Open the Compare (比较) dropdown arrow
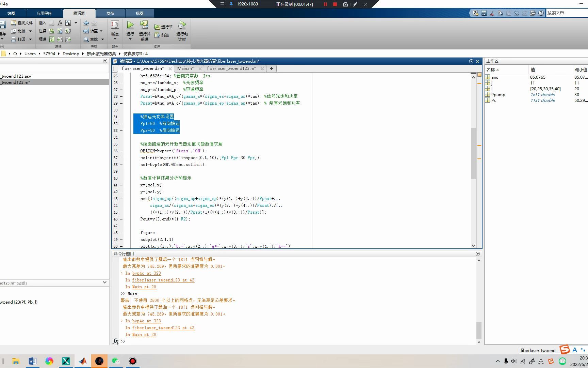 (x=30, y=31)
